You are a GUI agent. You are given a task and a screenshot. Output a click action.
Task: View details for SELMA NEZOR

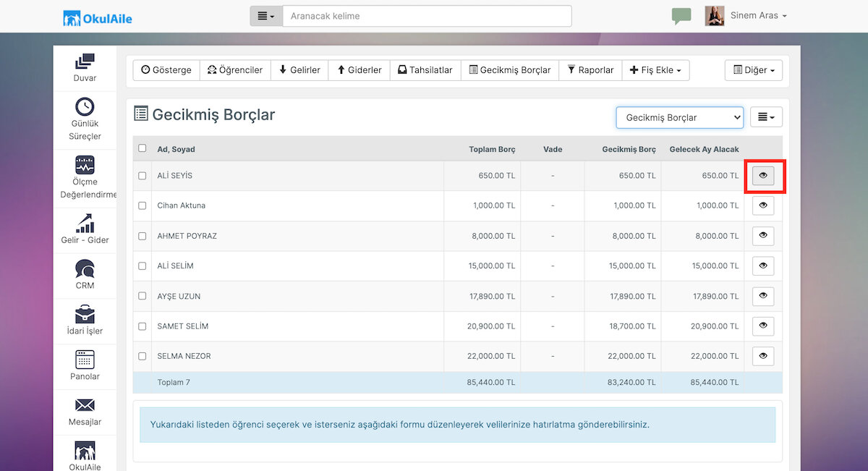point(763,356)
